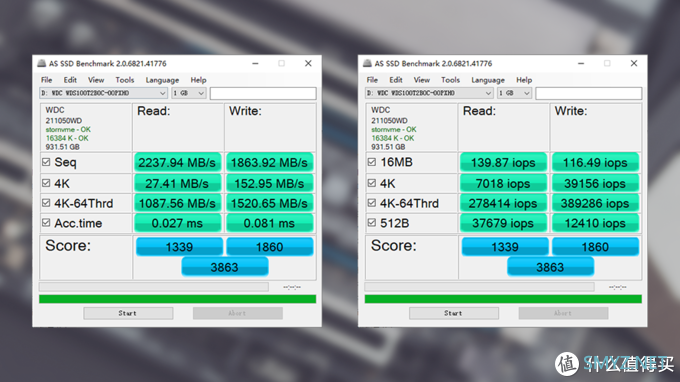The image size is (680, 382).
Task: Click the Seq read value 2237.94 MB/s
Action: [177, 163]
